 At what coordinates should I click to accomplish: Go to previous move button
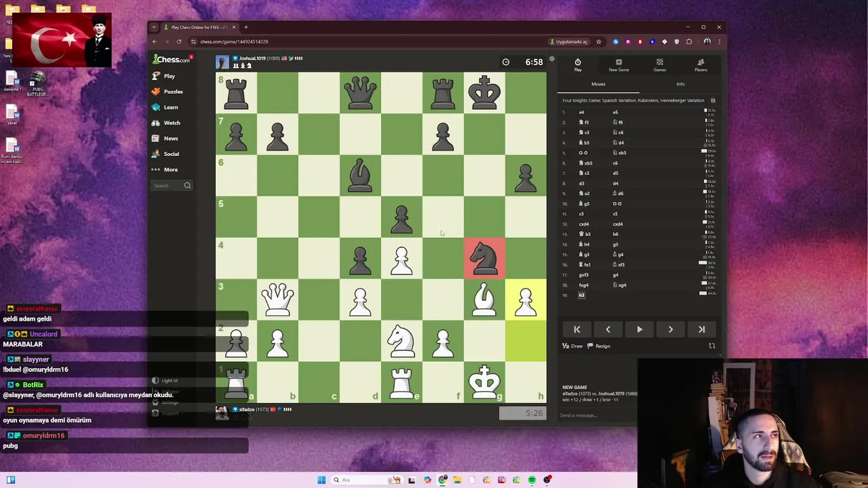[x=608, y=329]
